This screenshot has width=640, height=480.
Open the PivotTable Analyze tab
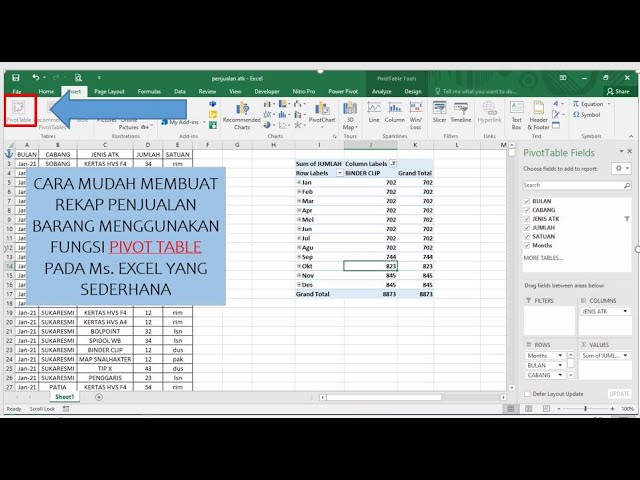point(382,91)
